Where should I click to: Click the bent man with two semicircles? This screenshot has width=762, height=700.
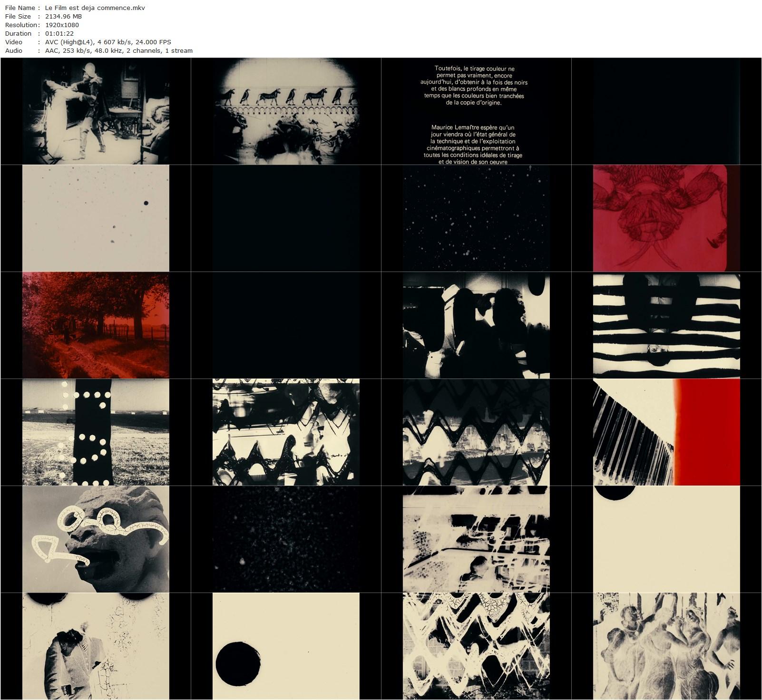[x=96, y=646]
